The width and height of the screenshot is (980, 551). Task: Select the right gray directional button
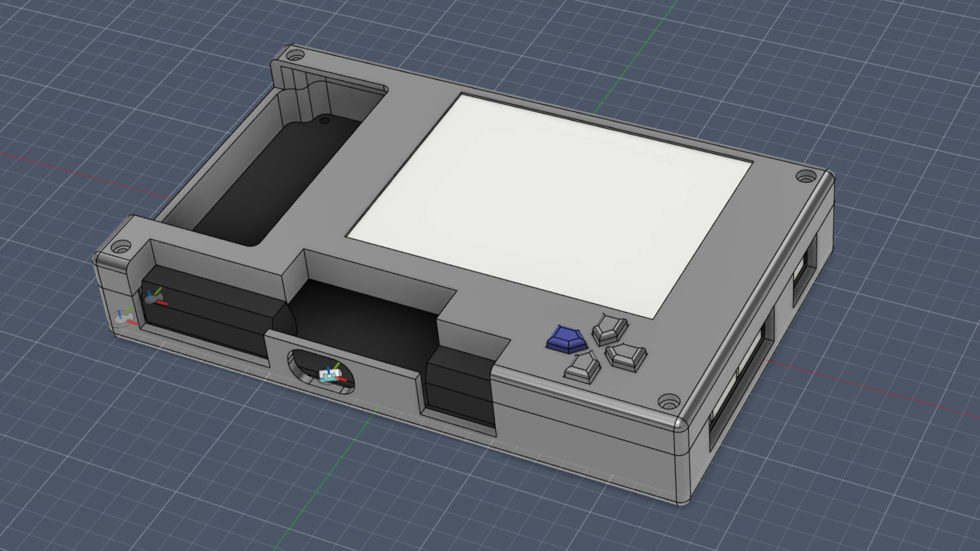coord(626,356)
